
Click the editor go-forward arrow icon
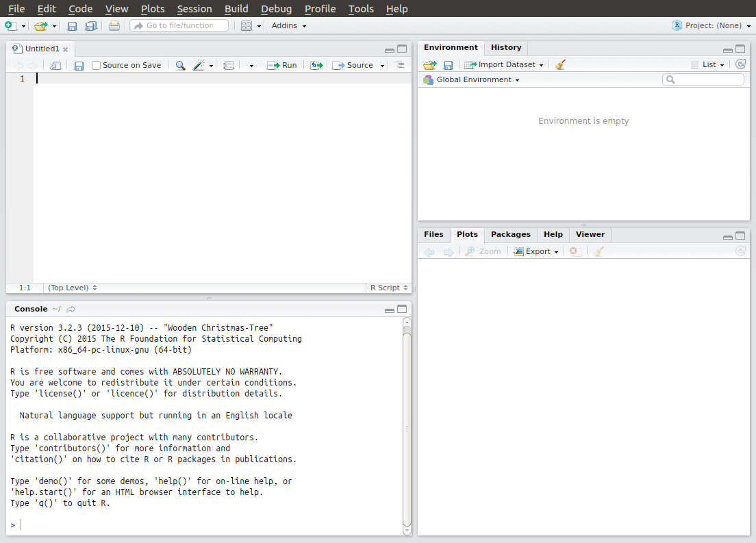[x=33, y=66]
